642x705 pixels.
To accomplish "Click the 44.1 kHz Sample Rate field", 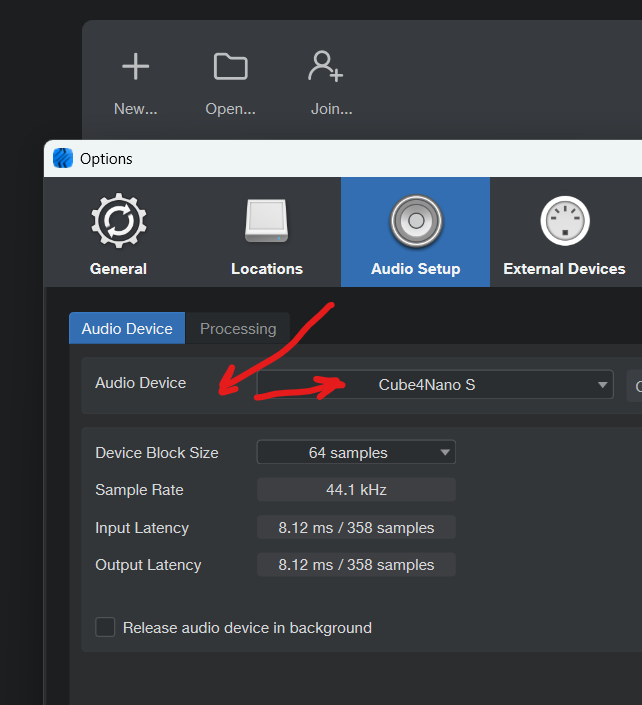I will [356, 490].
